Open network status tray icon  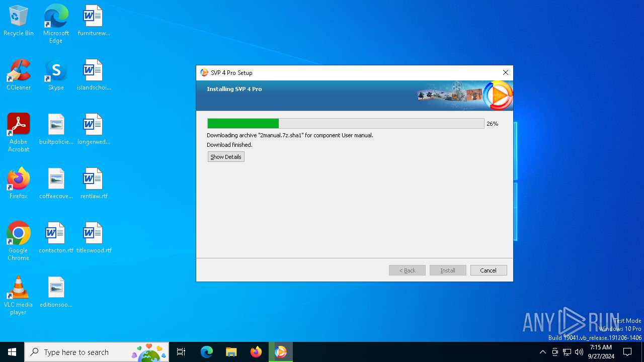coord(567,352)
